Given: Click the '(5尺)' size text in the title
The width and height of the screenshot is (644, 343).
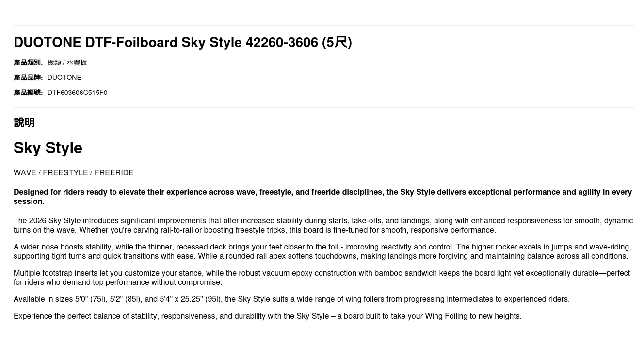Looking at the screenshot, I should click(337, 43).
